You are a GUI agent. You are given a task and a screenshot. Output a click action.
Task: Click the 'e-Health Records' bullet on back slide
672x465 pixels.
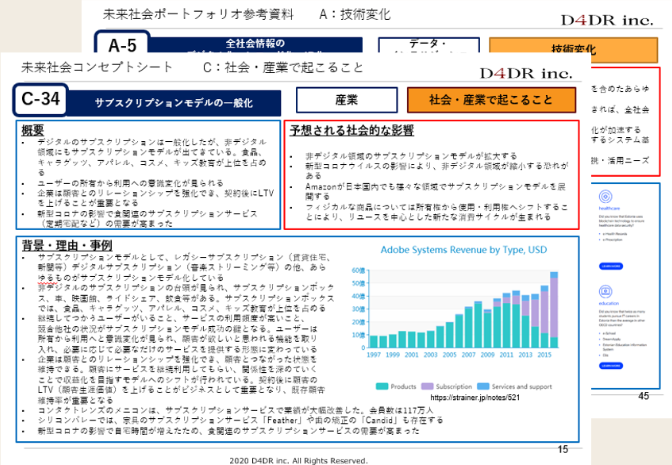click(x=616, y=234)
